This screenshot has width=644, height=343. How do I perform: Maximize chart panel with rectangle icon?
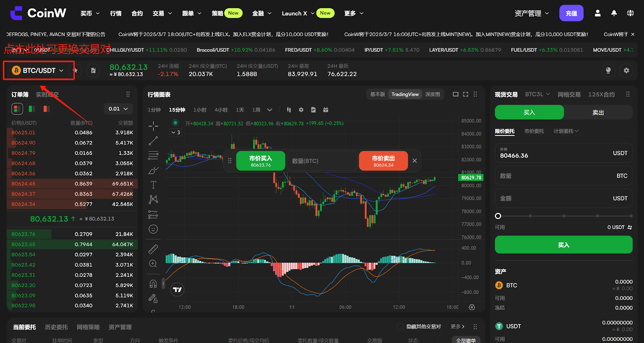pos(456,94)
